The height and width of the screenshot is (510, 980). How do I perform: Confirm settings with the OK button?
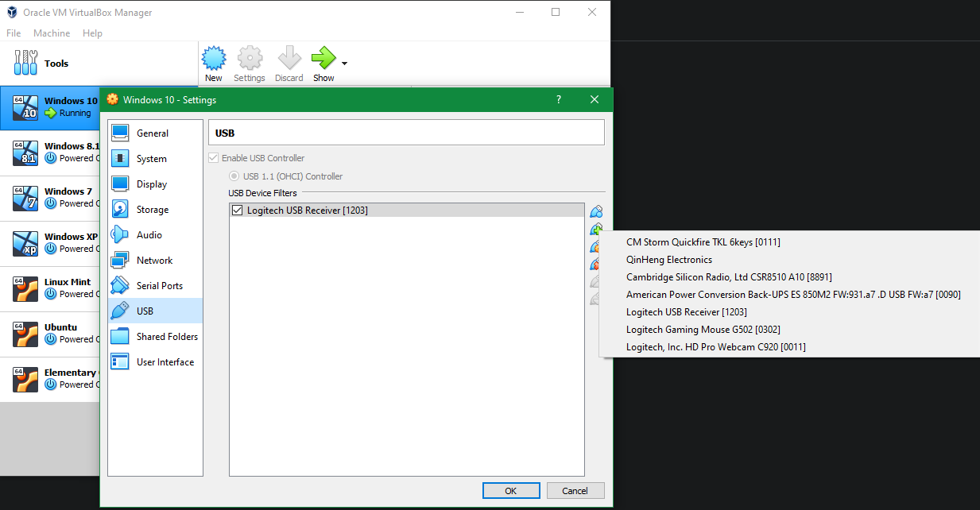point(511,490)
